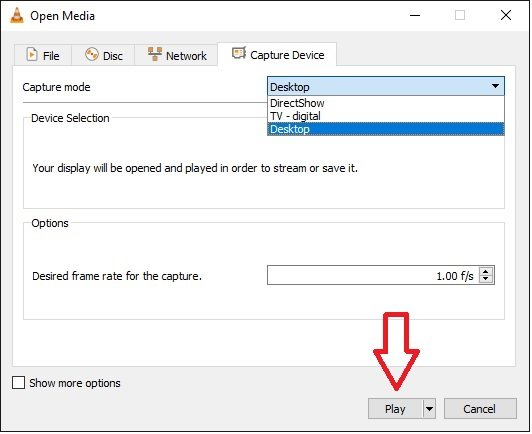Image resolution: width=532 pixels, height=434 pixels.
Task: Switch to the Network tab
Action: tap(176, 55)
